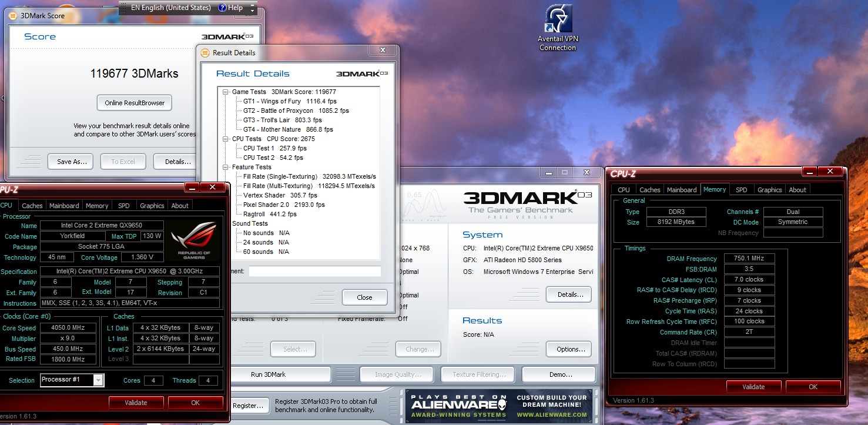Click the Register... button
868x425 pixels.
pos(247,406)
